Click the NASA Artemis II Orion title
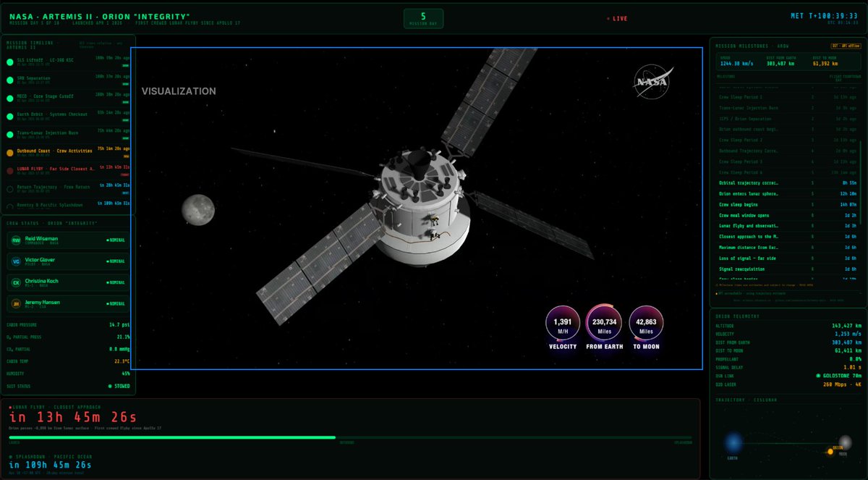This screenshot has width=868, height=480. click(x=99, y=16)
